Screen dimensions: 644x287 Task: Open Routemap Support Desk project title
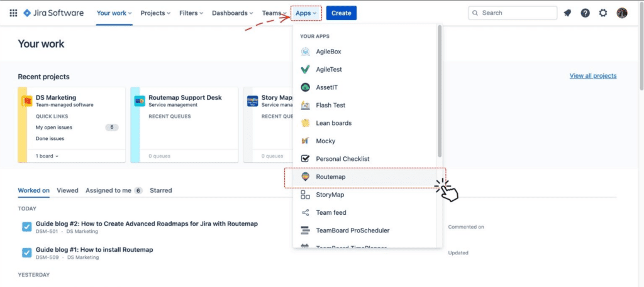(x=185, y=97)
